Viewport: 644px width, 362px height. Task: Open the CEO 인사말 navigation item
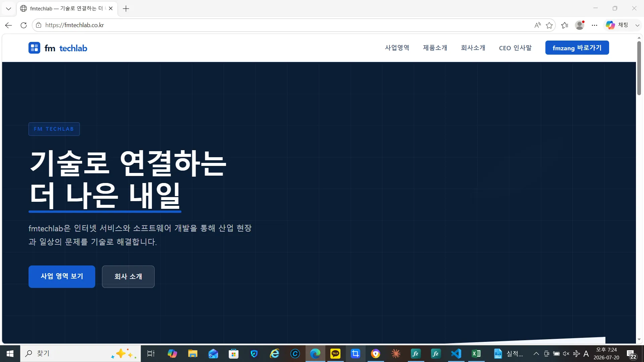(515, 48)
